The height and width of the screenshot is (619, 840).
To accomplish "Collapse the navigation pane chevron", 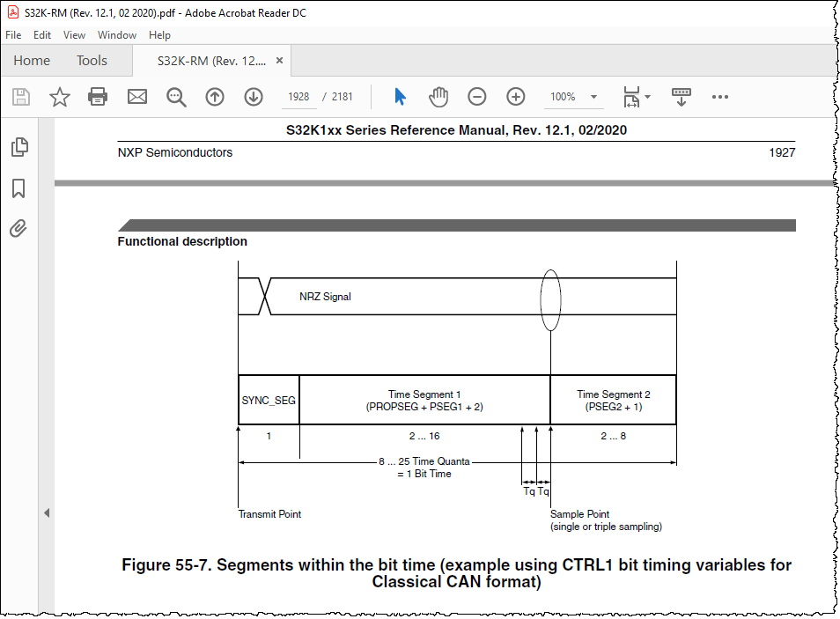I will pyautogui.click(x=47, y=512).
